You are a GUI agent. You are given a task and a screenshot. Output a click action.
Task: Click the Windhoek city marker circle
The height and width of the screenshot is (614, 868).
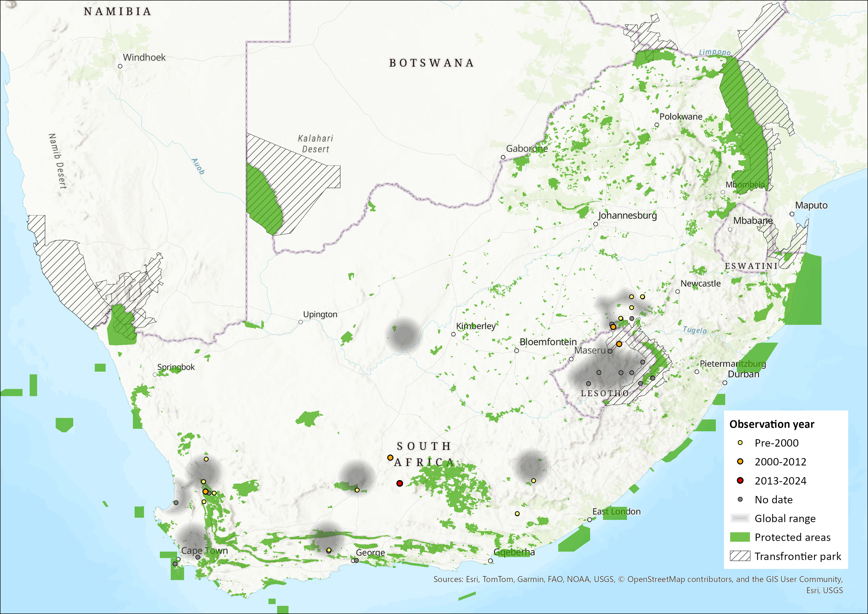coord(120,66)
